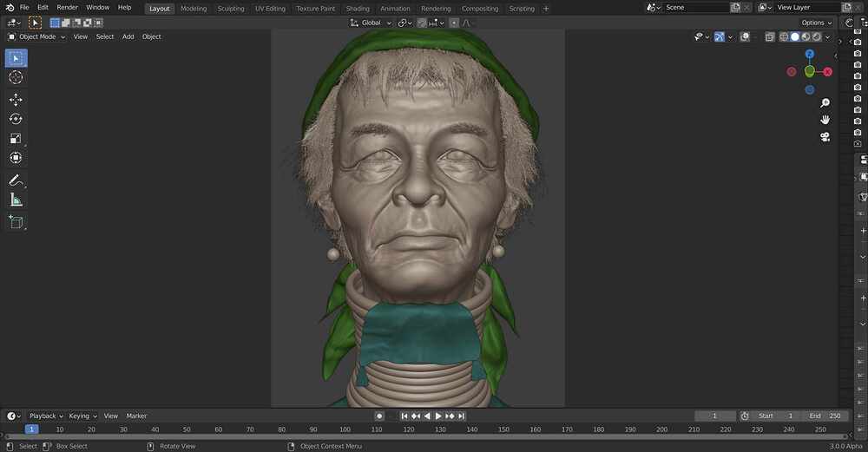Switch to solid viewport shading
This screenshot has width=868, height=452.
(x=795, y=36)
